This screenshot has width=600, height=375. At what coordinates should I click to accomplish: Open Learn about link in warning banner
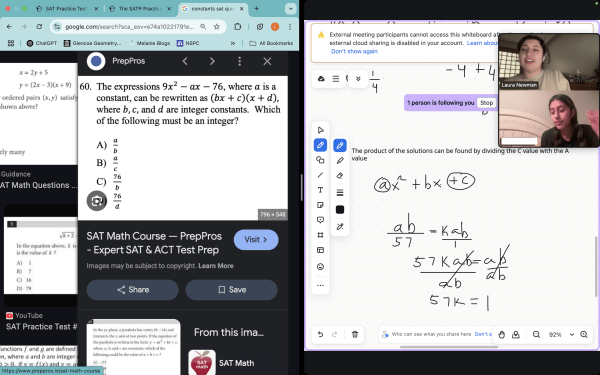click(x=482, y=43)
